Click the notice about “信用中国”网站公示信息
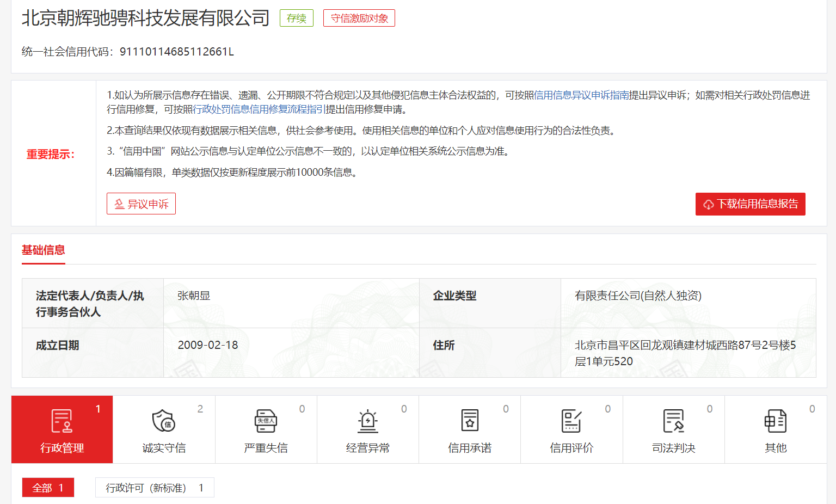Image resolution: width=836 pixels, height=504 pixels. coord(310,151)
